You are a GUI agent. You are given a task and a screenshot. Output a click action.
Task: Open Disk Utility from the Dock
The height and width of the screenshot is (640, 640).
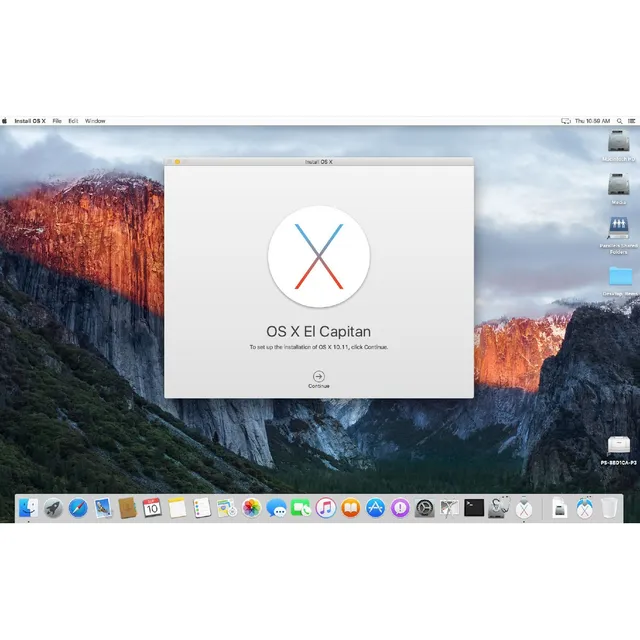click(499, 508)
